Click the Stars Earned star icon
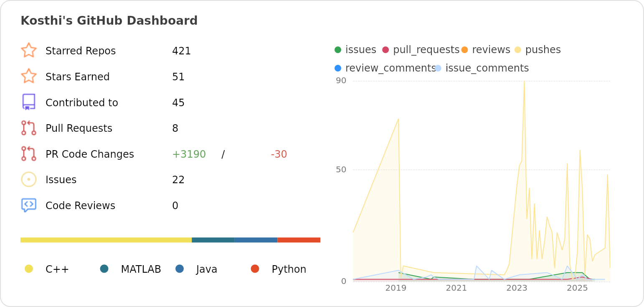The image size is (644, 307). (x=29, y=76)
